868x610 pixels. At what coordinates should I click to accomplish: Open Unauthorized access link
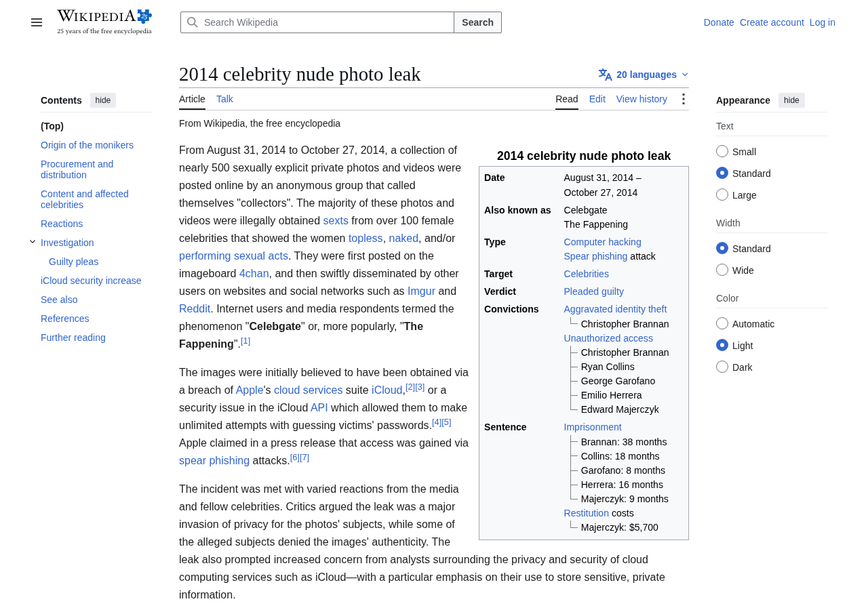[x=608, y=338]
